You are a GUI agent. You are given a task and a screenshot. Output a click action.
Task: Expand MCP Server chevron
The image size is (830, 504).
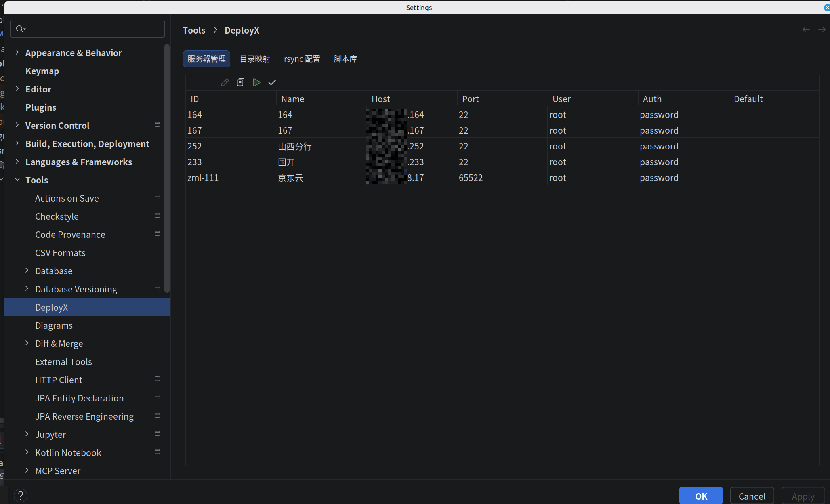(x=27, y=470)
